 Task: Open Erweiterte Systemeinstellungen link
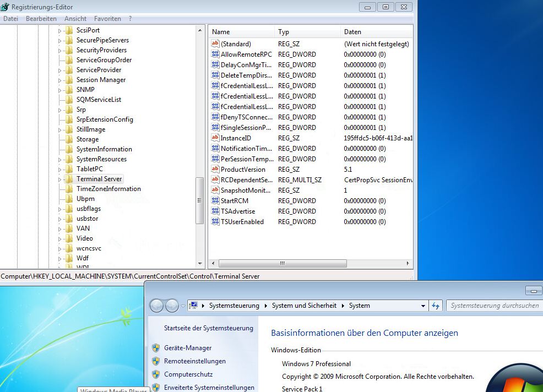pos(209,387)
